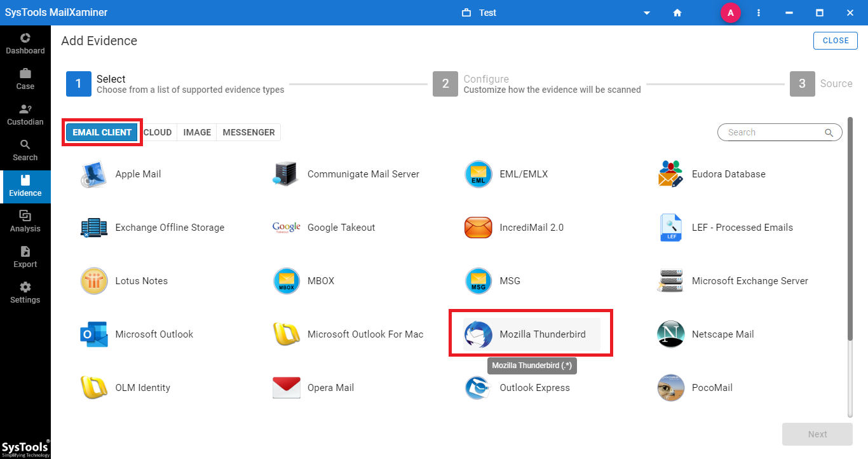
Task: Open the user avatar 'A' menu
Action: (731, 13)
